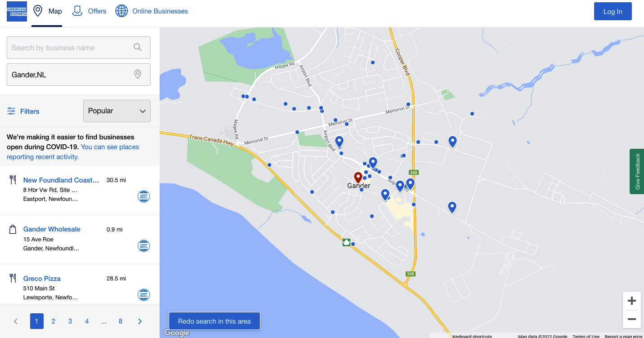Viewport: 644px width, 338px height.
Task: Click the Trans-Canada Hwy maple leaf marker
Action: pyautogui.click(x=346, y=243)
